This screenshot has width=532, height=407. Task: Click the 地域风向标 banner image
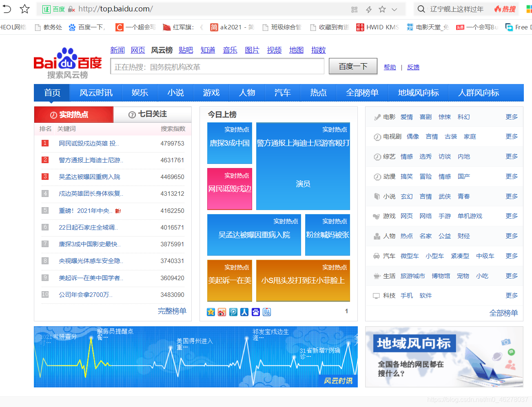pos(444,357)
